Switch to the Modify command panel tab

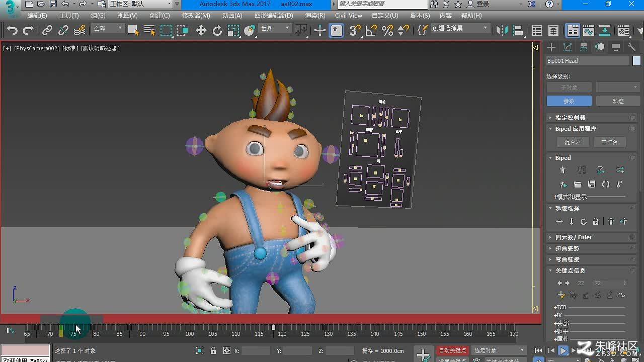568,47
